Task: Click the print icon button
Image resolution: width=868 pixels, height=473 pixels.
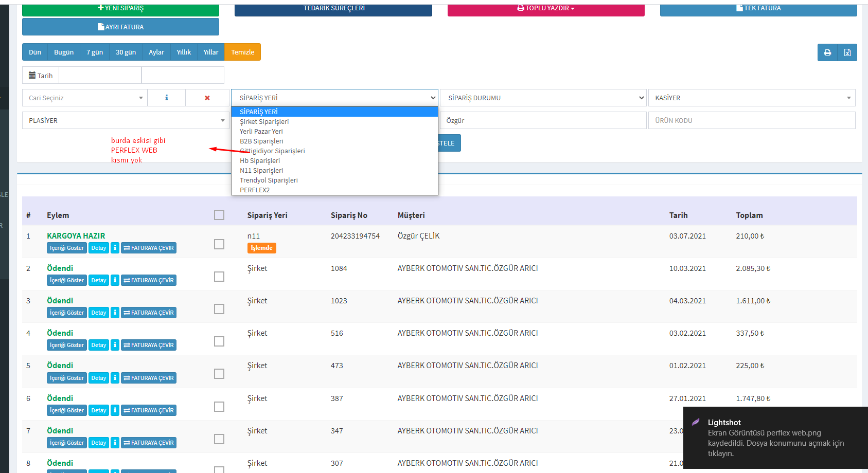Action: tap(827, 52)
